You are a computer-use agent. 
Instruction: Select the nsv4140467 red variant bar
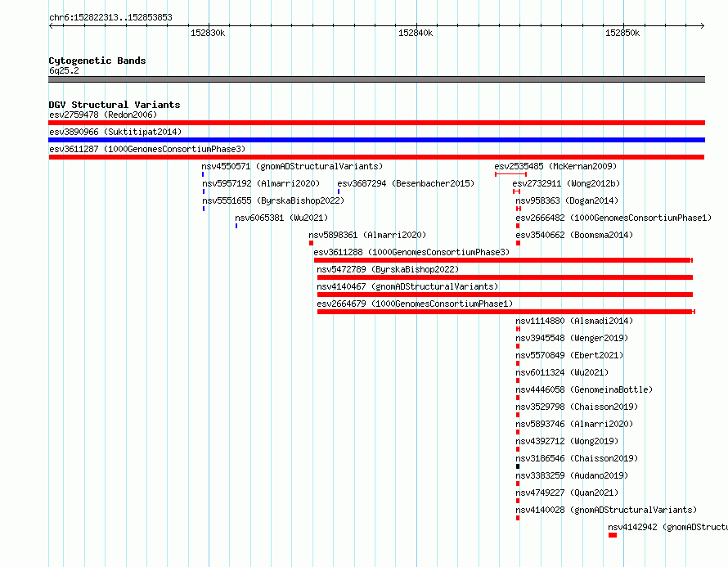click(505, 295)
